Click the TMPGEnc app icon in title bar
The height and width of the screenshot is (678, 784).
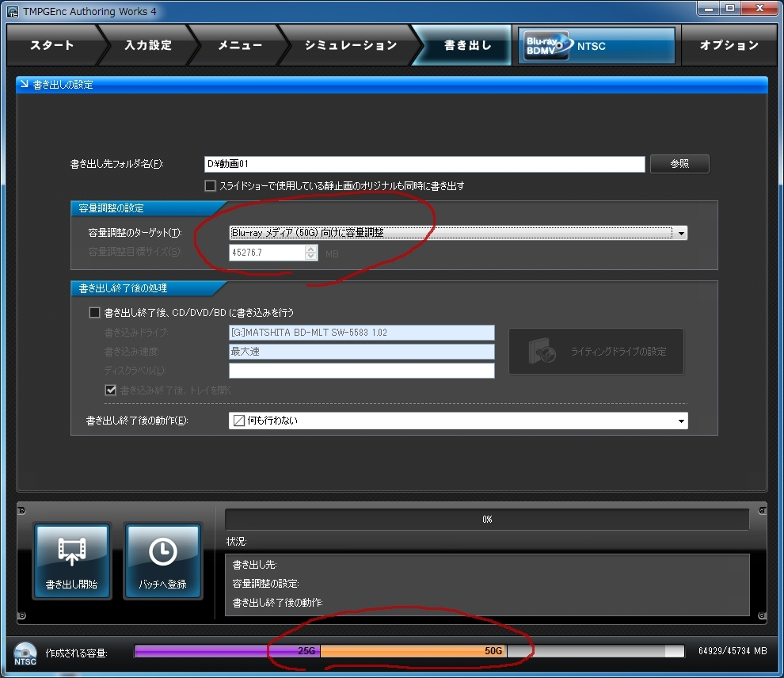[x=13, y=12]
